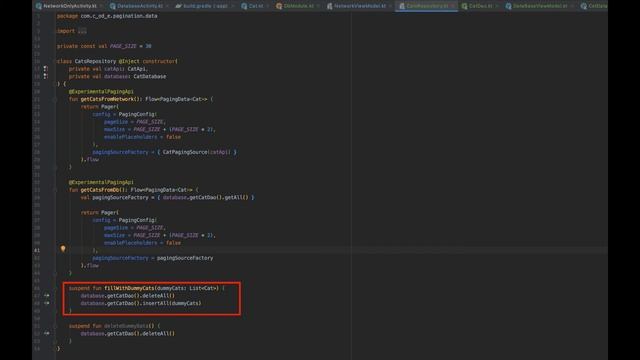640x360 pixels.
Task: Click the gutter icon beside 'private val database'
Action: [x=46, y=76]
